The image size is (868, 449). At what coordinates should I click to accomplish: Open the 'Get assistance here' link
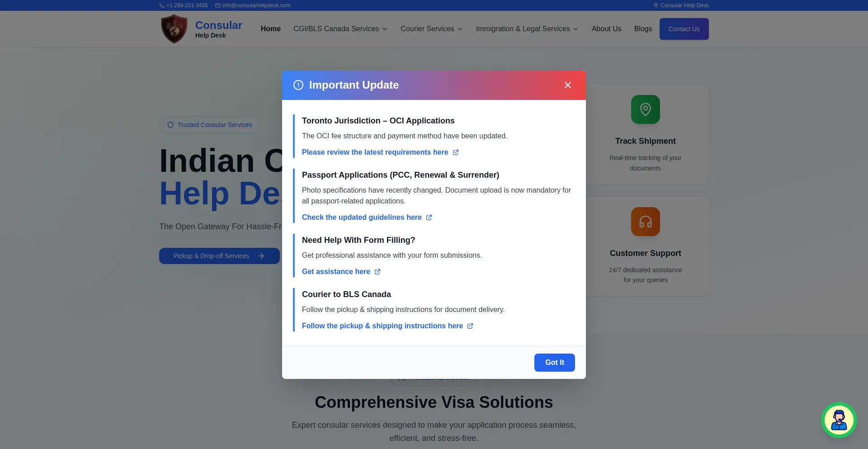[341, 272]
